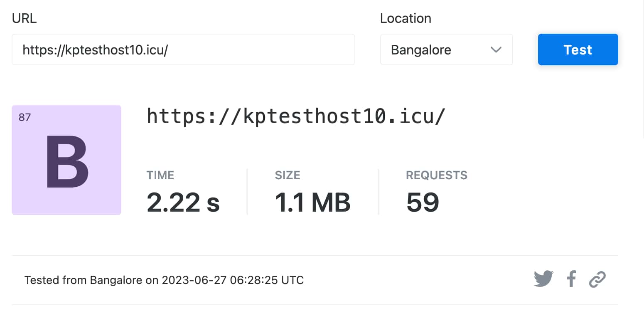Click the purple B grade badge

pos(66,160)
